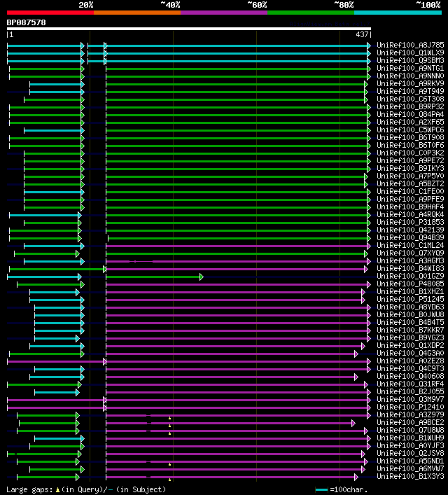Select UniRef100_A2XF65 entry
Screen dimensions: 448x495
click(410, 122)
